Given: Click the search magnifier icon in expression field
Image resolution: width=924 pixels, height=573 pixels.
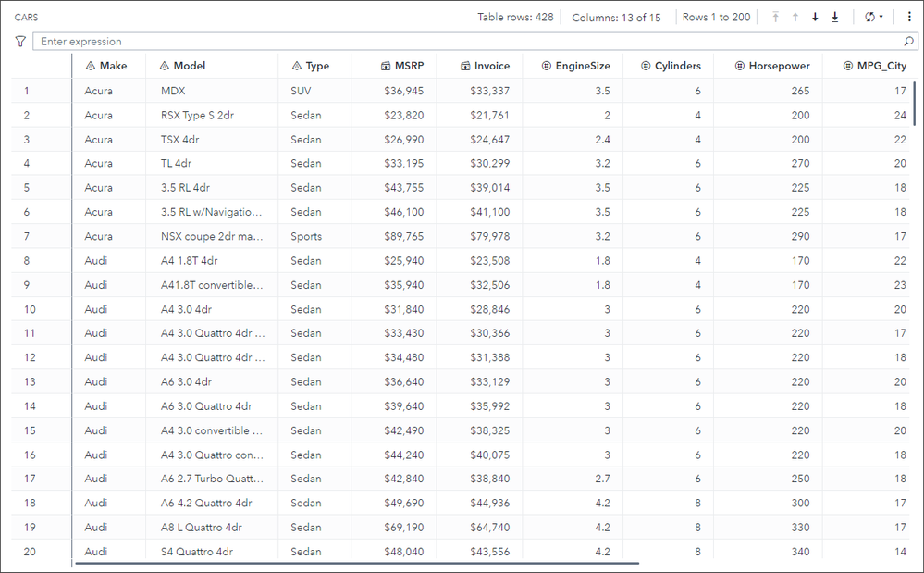Looking at the screenshot, I should tap(908, 42).
